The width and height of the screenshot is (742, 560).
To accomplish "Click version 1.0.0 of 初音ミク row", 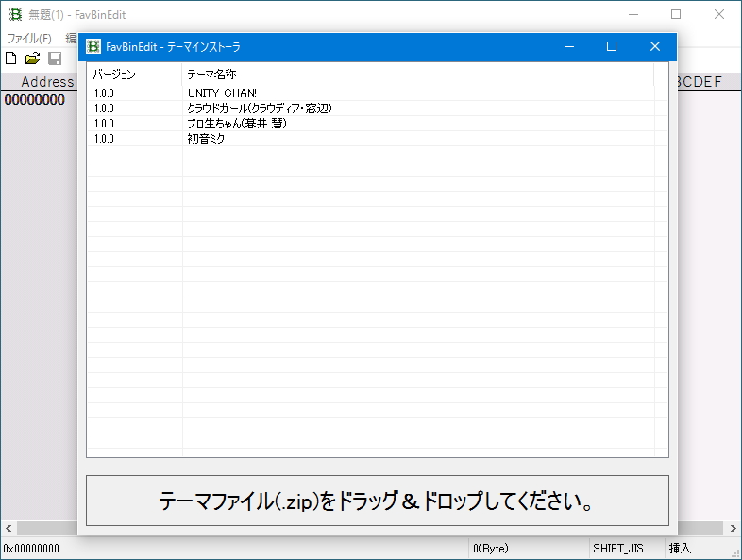I will coord(104,139).
